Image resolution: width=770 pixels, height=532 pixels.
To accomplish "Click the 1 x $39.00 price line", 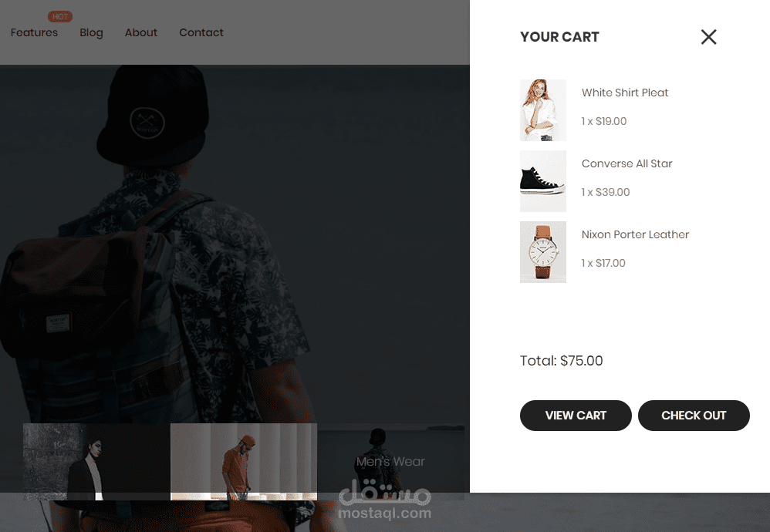I will point(606,192).
